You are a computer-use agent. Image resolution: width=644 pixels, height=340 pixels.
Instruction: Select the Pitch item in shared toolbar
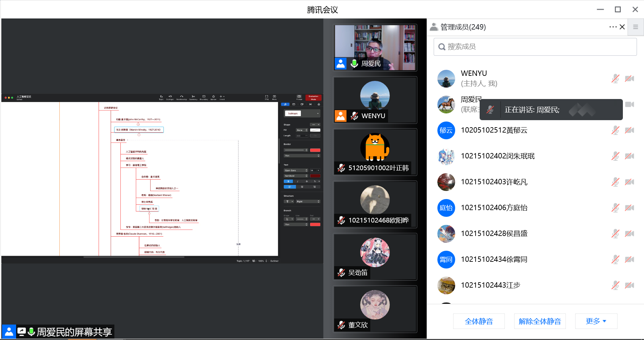point(274,97)
